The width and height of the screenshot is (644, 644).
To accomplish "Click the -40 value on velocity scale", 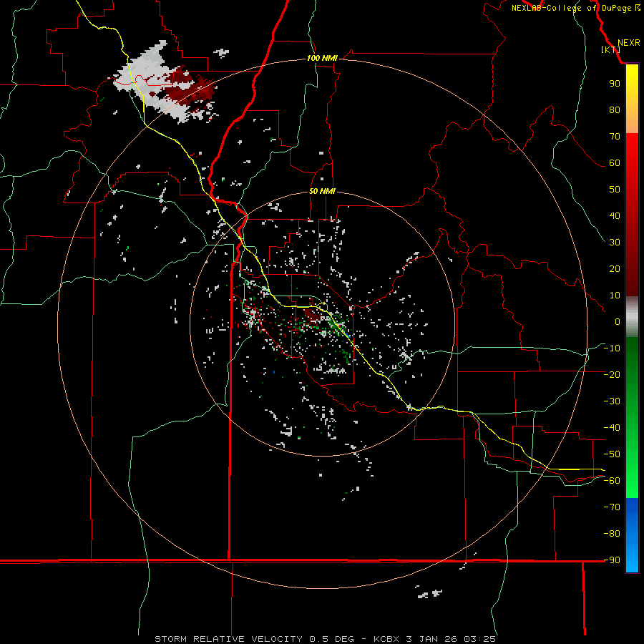I will pyautogui.click(x=612, y=428).
